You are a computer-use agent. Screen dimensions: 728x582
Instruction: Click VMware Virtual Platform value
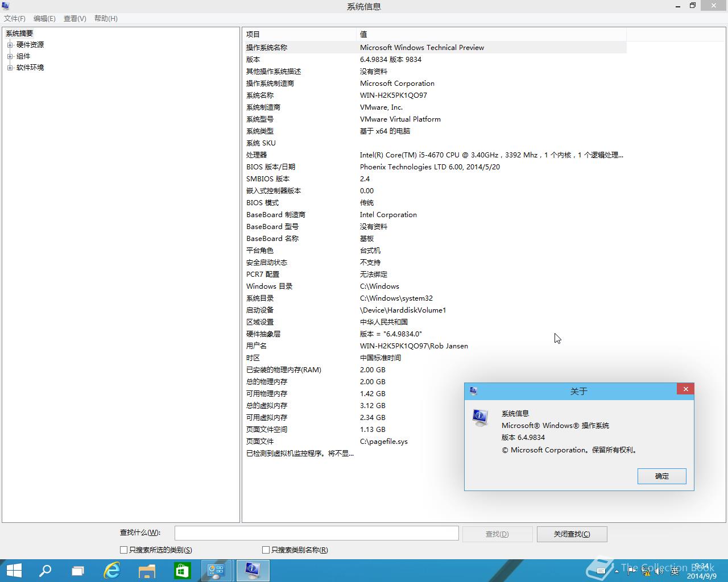tap(400, 119)
